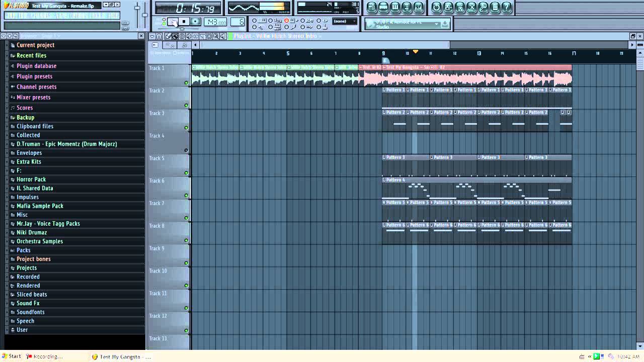Select the Slice tool in Playlist toolbar
This screenshot has height=362, width=644.
click(202, 36)
